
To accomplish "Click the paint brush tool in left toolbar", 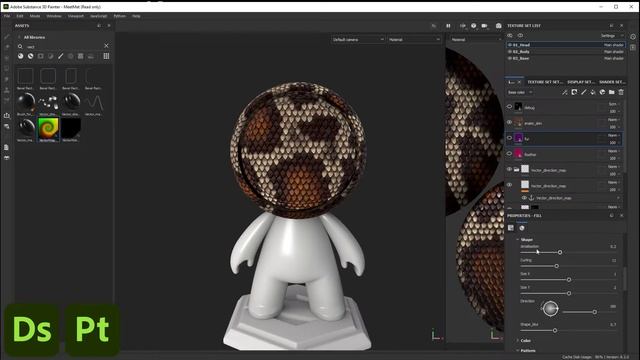I will [x=7, y=37].
